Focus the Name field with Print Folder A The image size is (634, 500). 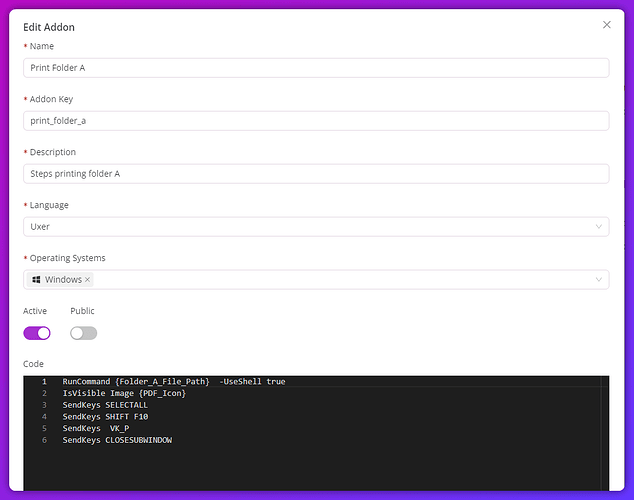[316, 68]
